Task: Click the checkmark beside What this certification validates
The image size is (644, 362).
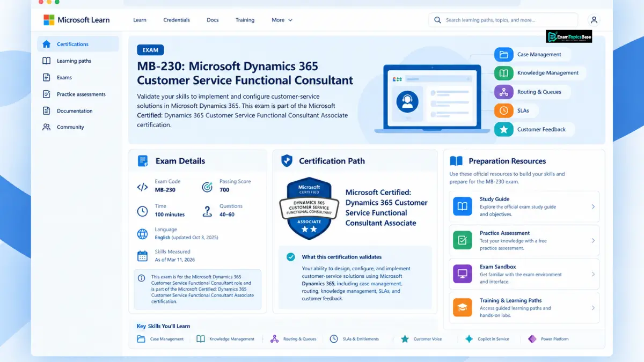Action: (291, 257)
